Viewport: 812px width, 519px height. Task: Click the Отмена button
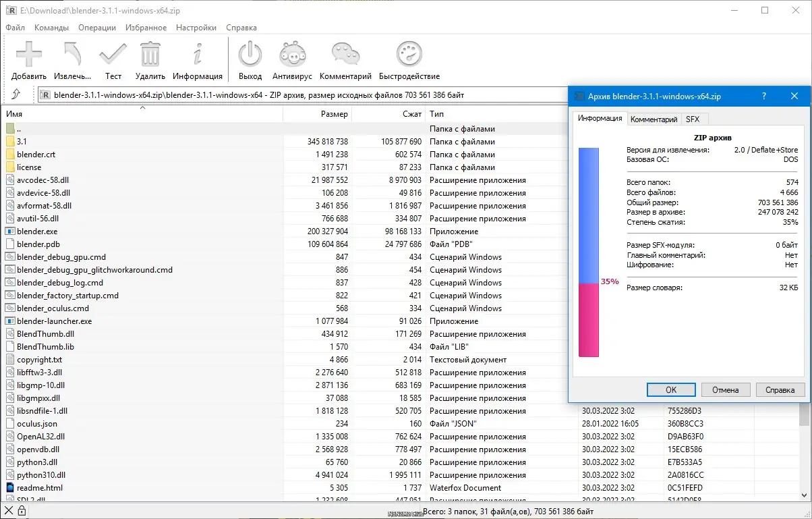(x=725, y=390)
